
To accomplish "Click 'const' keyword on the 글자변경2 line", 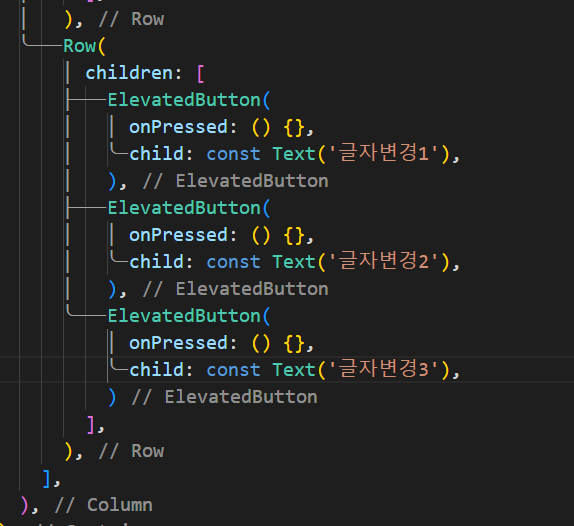I will pyautogui.click(x=233, y=262).
